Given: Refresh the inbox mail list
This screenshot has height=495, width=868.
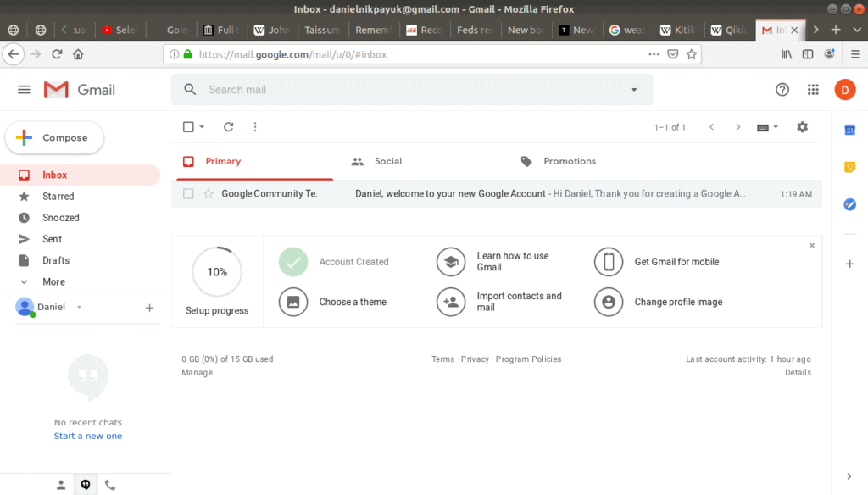Looking at the screenshot, I should 228,127.
